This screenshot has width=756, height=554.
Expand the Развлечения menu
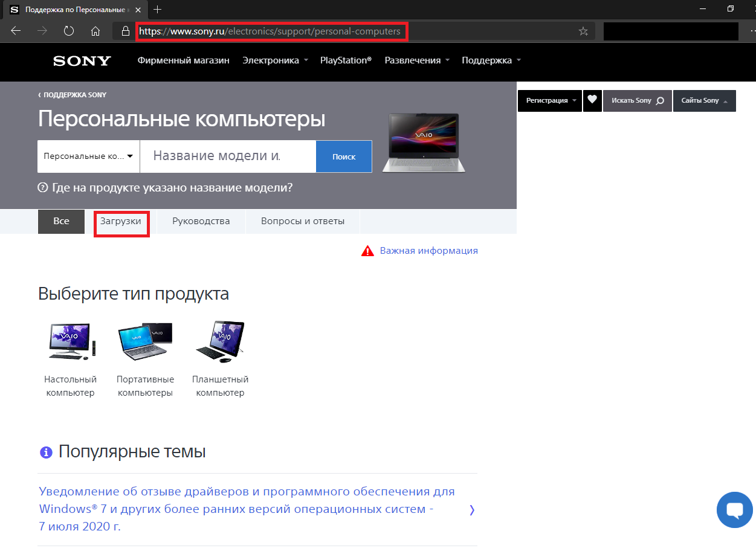pyautogui.click(x=417, y=60)
